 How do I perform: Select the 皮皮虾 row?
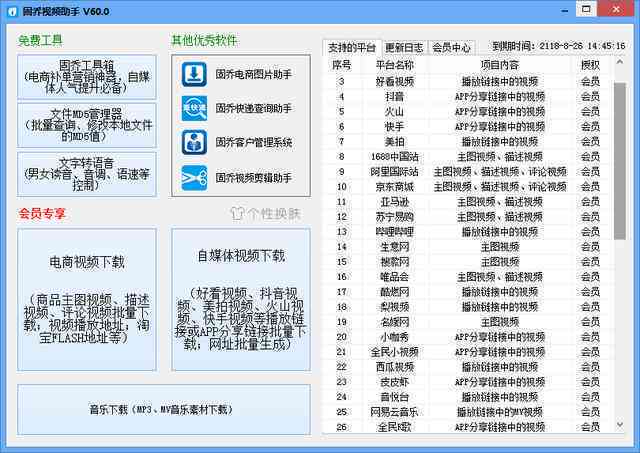(467, 382)
